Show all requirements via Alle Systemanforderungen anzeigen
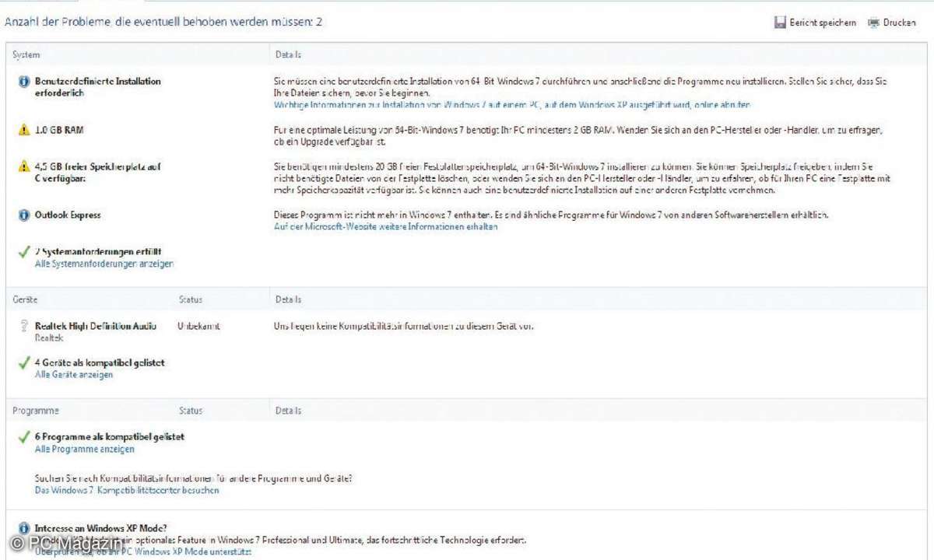This screenshot has height=560, width=934. pos(104,264)
